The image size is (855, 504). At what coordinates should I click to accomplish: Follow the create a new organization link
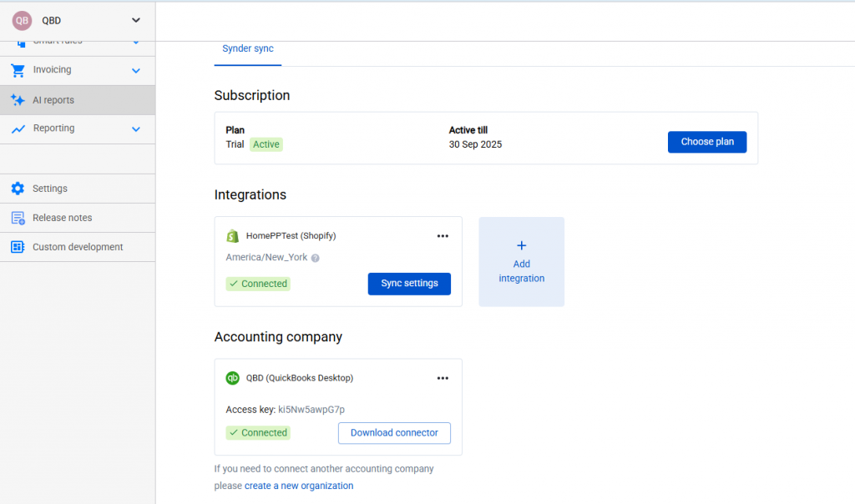click(299, 486)
